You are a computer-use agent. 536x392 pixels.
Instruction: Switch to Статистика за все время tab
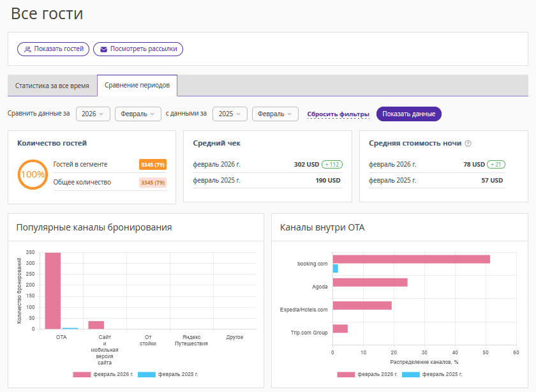(52, 86)
